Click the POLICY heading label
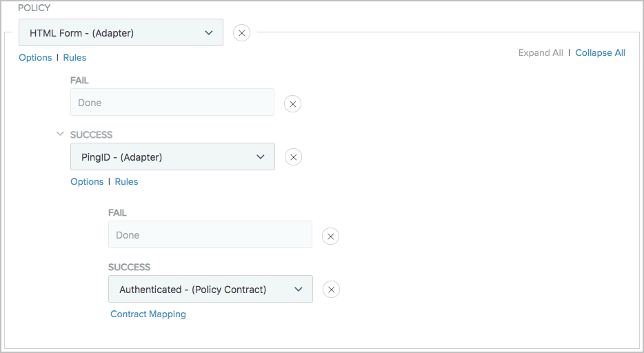Image resolution: width=644 pixels, height=353 pixels. pos(34,8)
